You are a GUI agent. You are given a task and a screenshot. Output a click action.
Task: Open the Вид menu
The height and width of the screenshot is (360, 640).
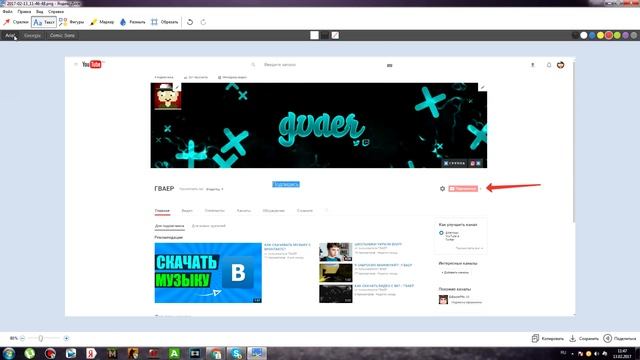(39, 11)
